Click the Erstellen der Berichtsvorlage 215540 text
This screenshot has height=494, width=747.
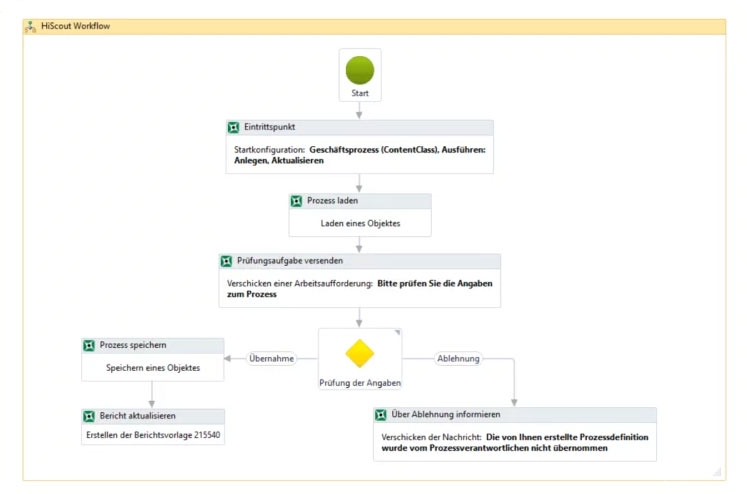click(x=153, y=436)
